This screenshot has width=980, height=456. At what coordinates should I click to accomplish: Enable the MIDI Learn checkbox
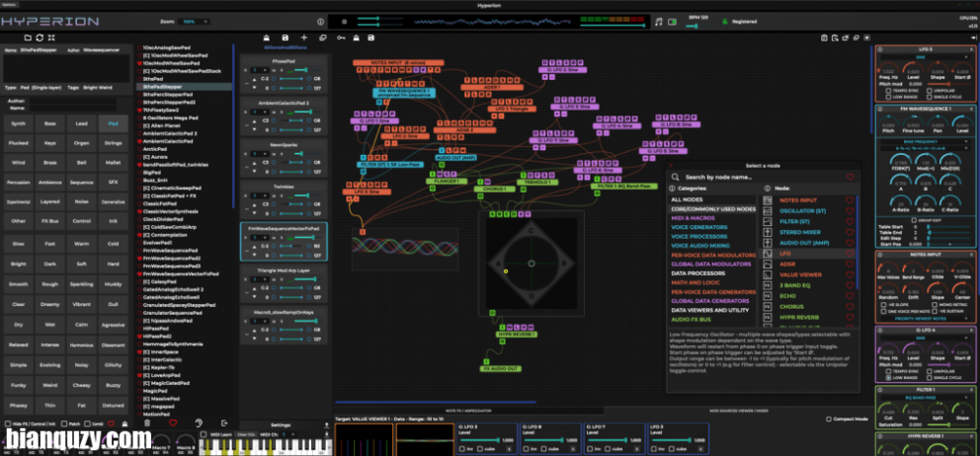pyautogui.click(x=204, y=434)
